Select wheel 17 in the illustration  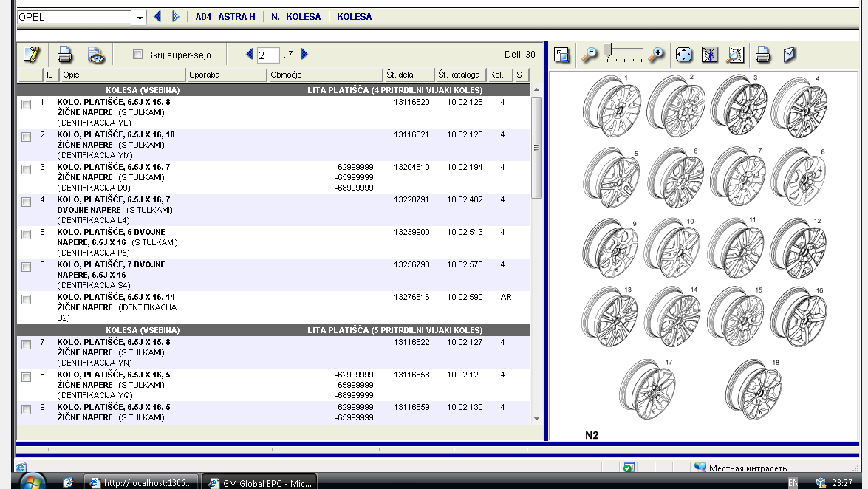click(x=647, y=389)
